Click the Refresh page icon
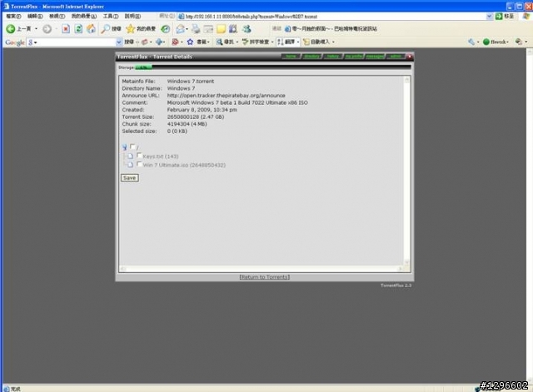 click(x=78, y=29)
